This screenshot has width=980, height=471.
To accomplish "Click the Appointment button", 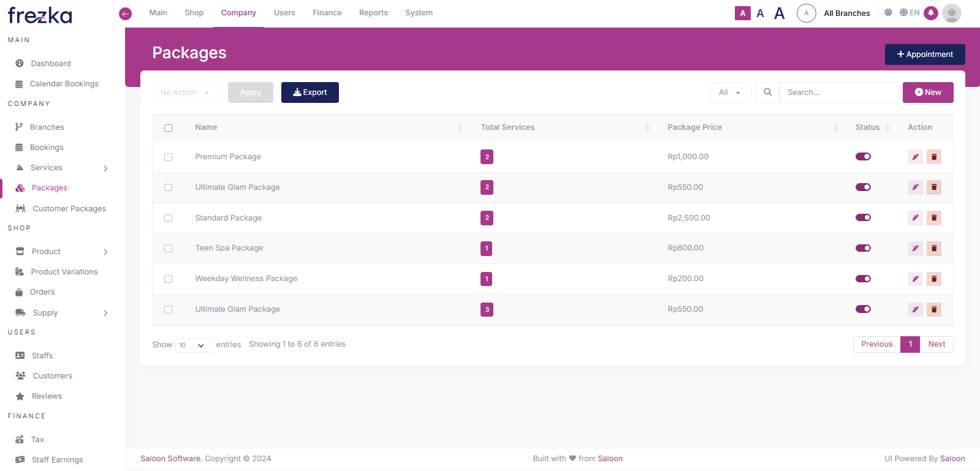I will (925, 55).
